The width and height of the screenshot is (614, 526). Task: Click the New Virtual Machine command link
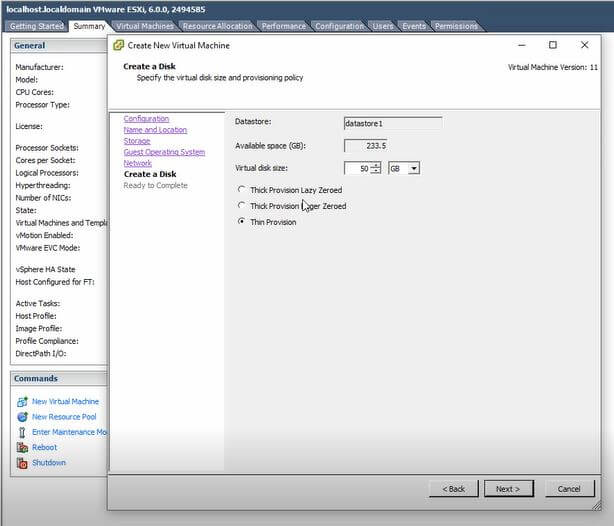(65, 401)
